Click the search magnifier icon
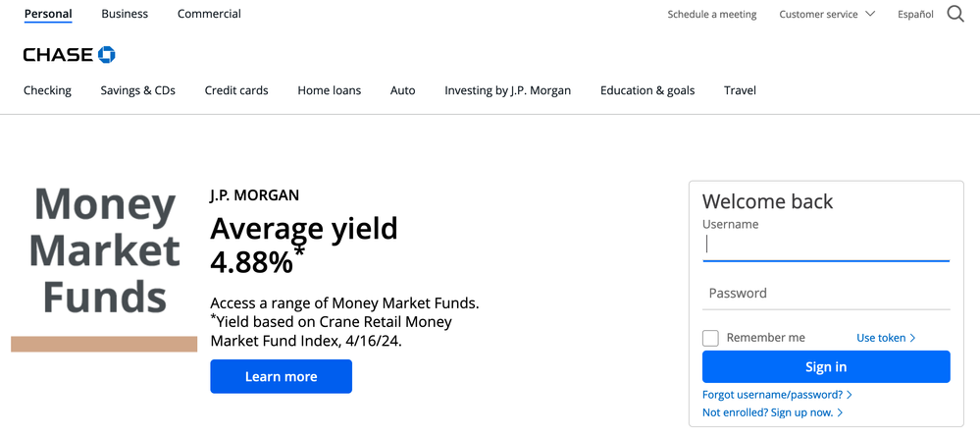The width and height of the screenshot is (980, 438). tap(955, 15)
